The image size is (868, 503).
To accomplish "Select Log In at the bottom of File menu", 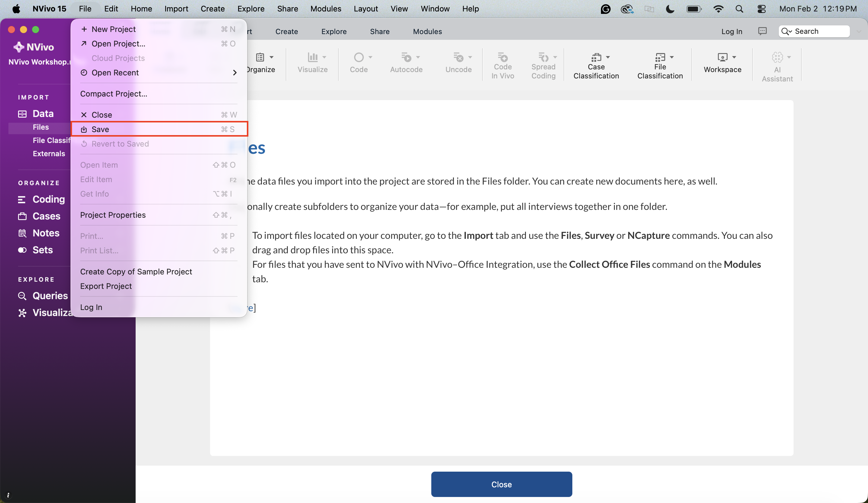I will [159, 307].
